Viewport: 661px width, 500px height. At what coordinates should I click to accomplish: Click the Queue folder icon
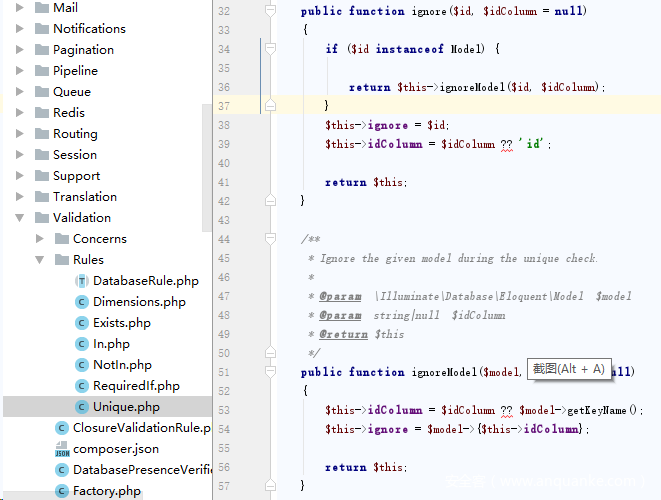[42, 91]
